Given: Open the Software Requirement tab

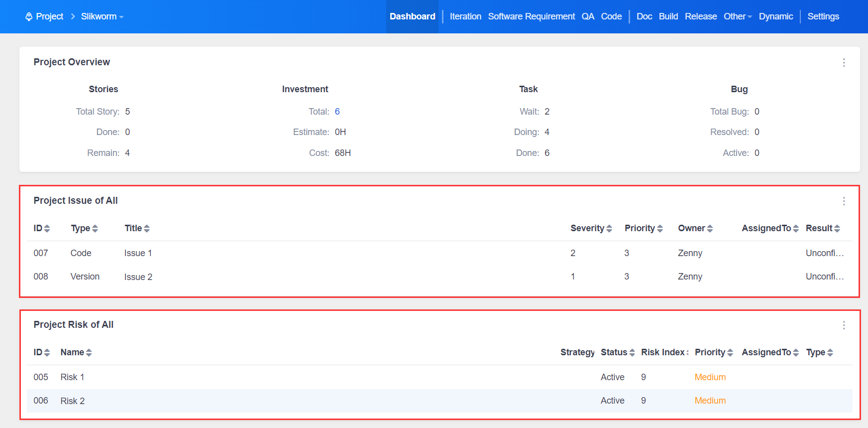Looking at the screenshot, I should click(x=531, y=16).
